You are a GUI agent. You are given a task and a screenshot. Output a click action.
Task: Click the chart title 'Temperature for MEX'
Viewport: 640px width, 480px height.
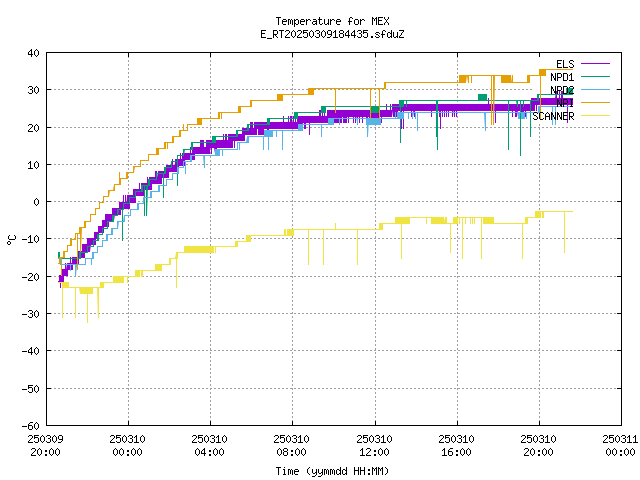[332, 21]
